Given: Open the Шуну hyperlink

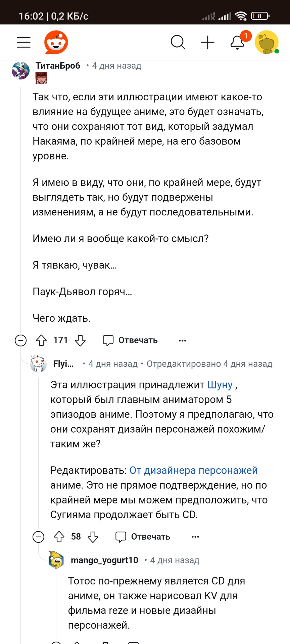Looking at the screenshot, I should (220, 385).
